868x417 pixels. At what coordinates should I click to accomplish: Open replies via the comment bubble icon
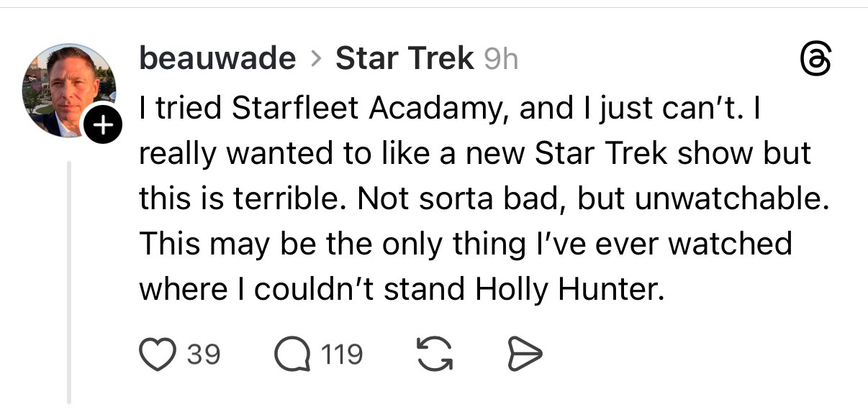[x=292, y=354]
